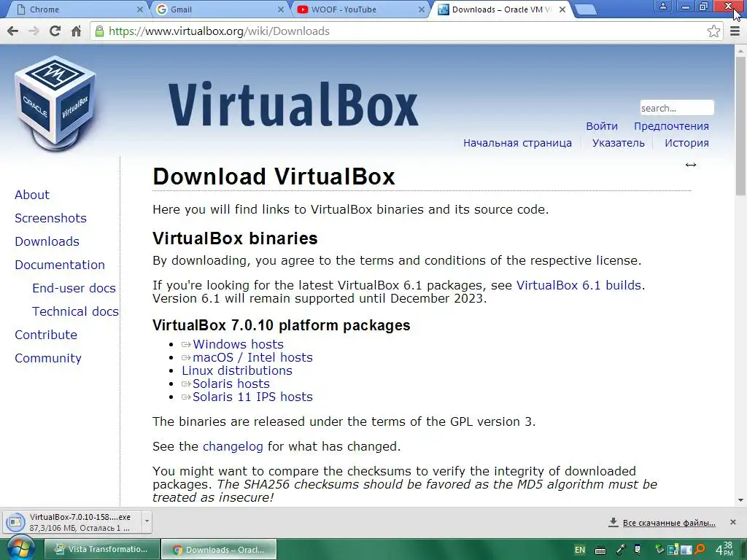This screenshot has width=747, height=560.
Task: Go to Начальная страница link
Action: (517, 143)
